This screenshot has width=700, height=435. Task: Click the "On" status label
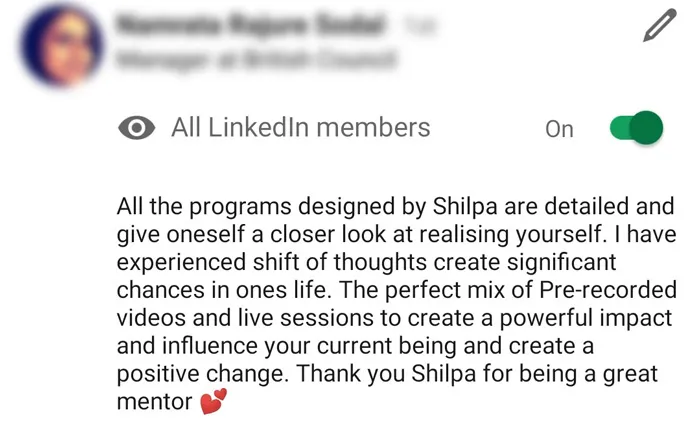[559, 129]
